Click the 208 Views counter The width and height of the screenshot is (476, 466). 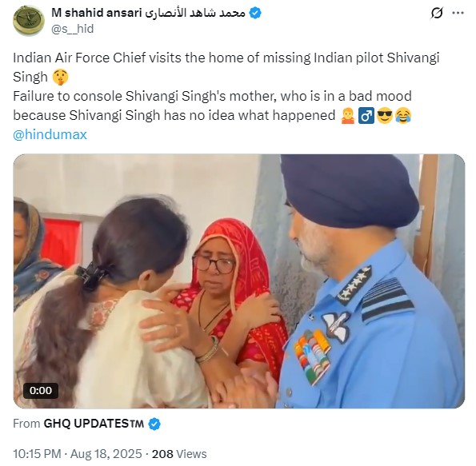tap(179, 454)
